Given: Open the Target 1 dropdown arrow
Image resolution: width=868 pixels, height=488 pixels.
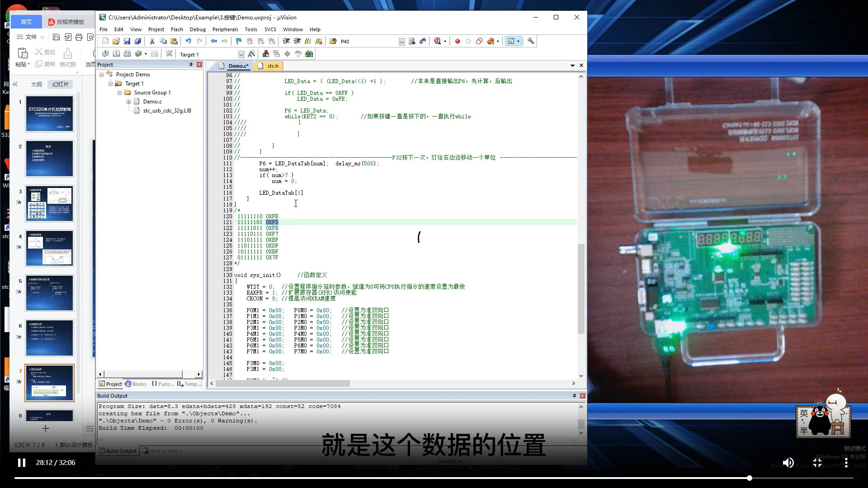Looking at the screenshot, I should [x=241, y=54].
